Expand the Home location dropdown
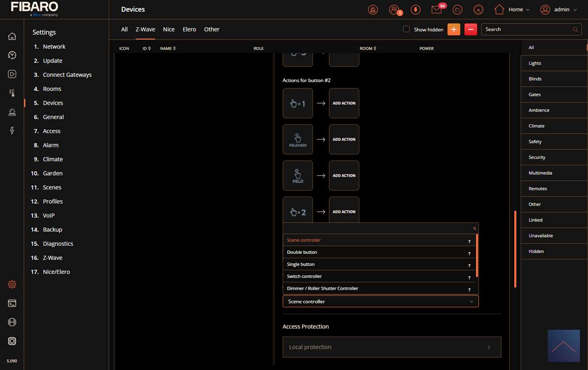This screenshot has width=588, height=370. click(512, 9)
